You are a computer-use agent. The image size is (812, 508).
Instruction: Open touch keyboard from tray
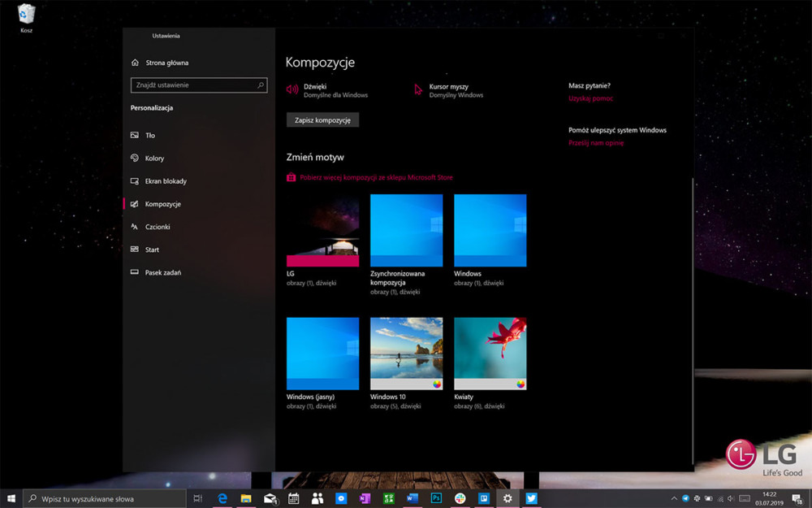pos(745,499)
